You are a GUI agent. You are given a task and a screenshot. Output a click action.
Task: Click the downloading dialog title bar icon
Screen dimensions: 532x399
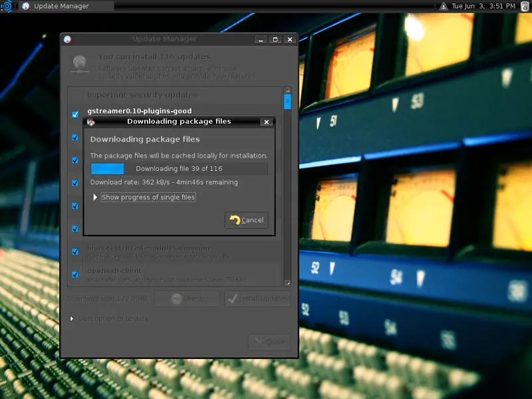click(90, 122)
